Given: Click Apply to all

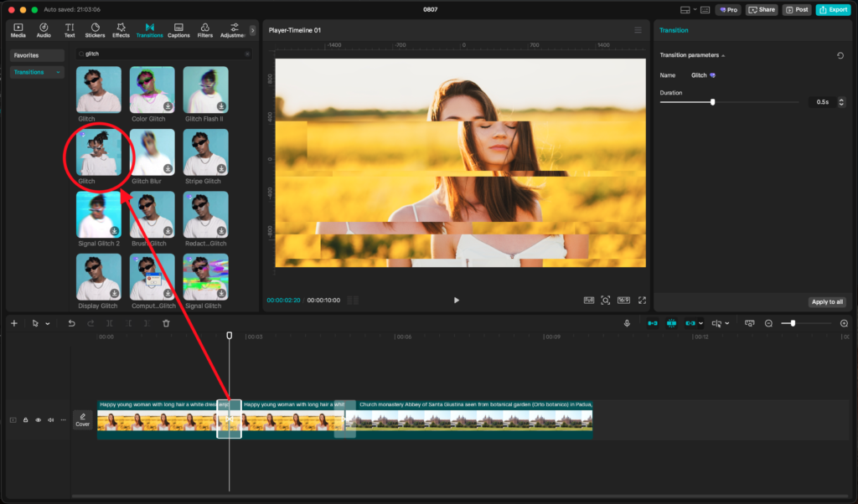Looking at the screenshot, I should coord(827,301).
